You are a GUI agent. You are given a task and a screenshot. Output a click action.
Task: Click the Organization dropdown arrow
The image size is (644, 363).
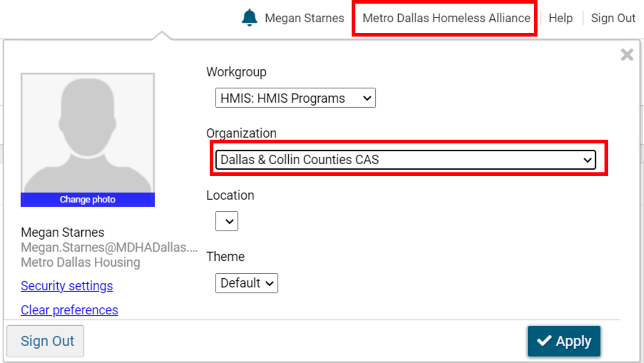click(x=588, y=159)
